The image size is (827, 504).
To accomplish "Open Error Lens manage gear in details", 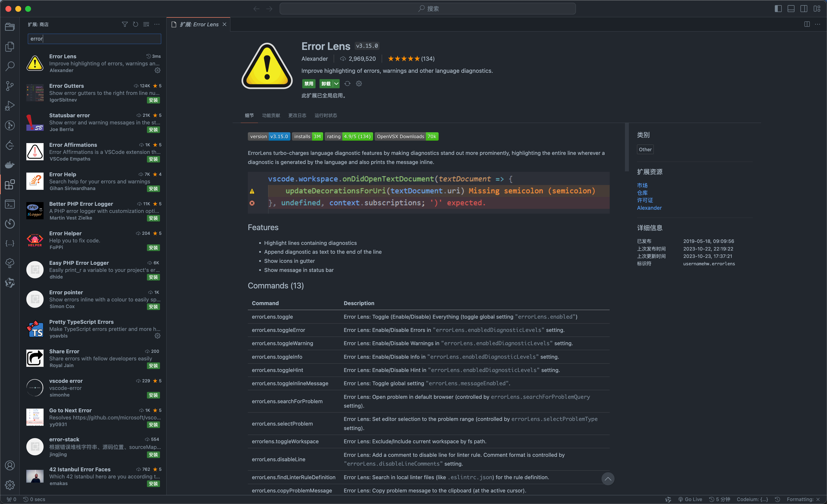I will pyautogui.click(x=359, y=84).
